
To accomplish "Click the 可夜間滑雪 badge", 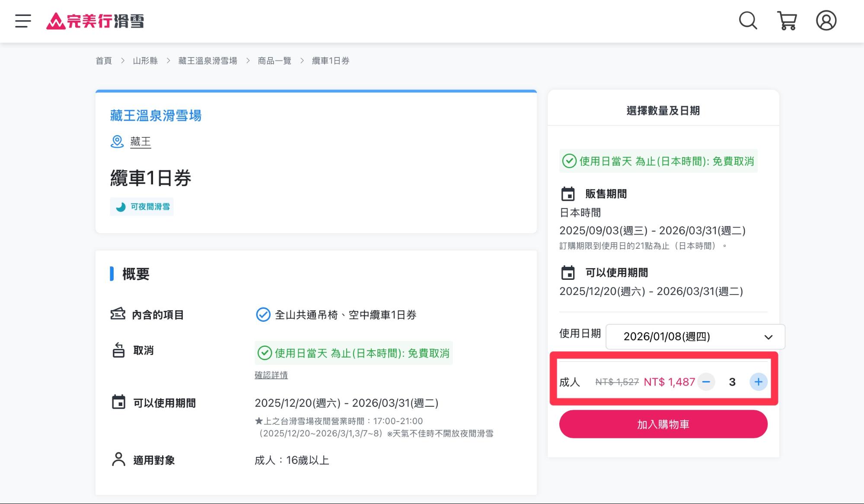I will coord(142,207).
